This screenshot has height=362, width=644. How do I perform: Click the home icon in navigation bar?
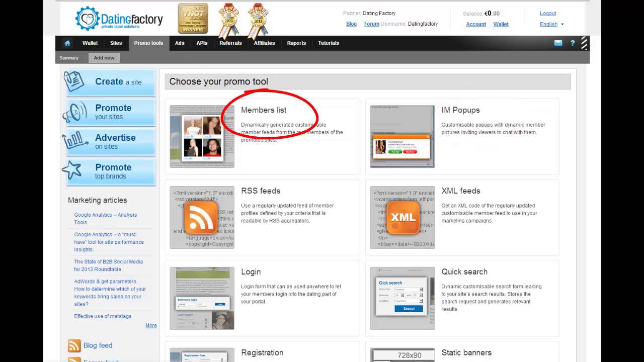coord(67,43)
